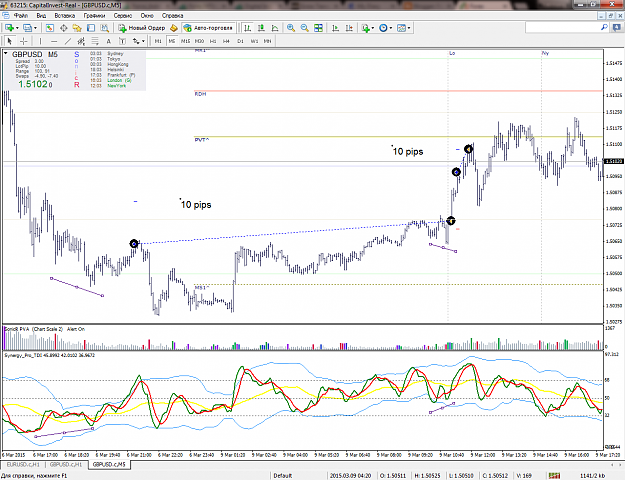Open the Файл menu
The width and height of the screenshot is (625, 480).
(21, 16)
